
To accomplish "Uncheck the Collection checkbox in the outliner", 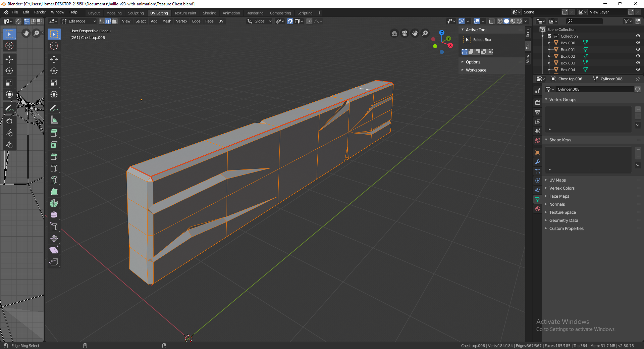I will click(549, 36).
